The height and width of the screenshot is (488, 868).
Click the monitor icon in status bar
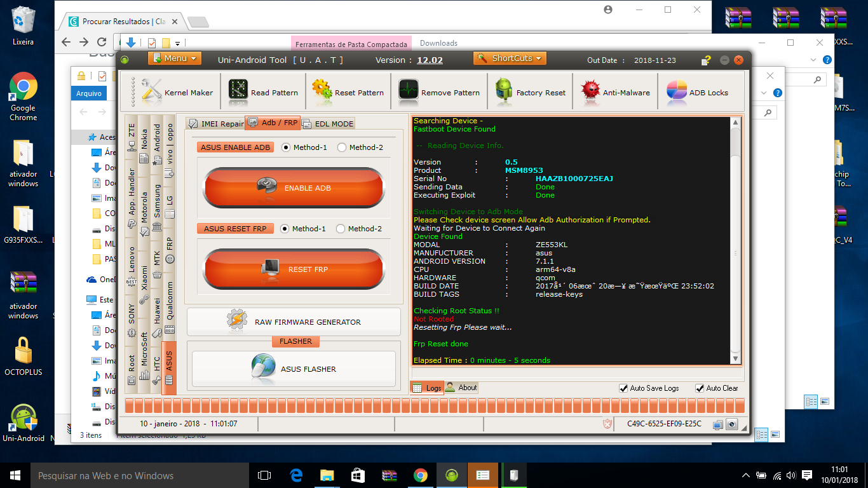[718, 424]
